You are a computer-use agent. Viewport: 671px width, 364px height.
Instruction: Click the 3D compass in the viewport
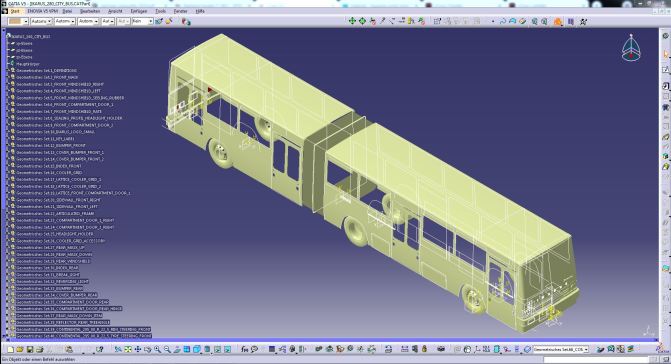coord(631,48)
